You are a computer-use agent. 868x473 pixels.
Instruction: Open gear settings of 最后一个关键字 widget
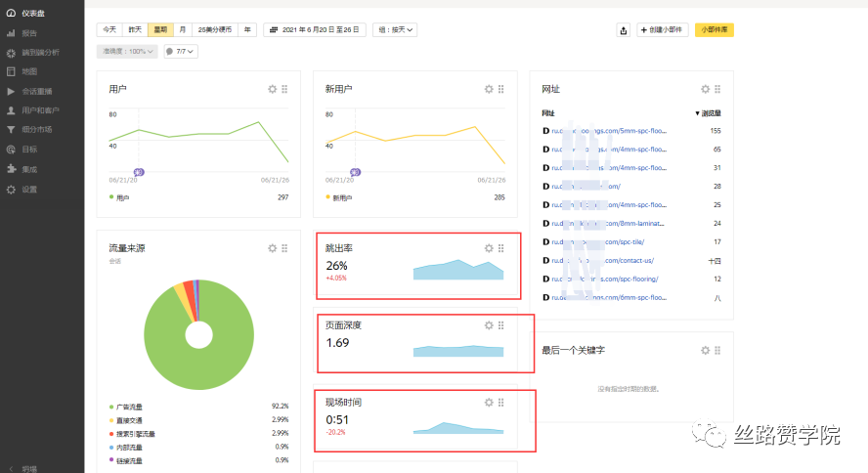pos(706,350)
